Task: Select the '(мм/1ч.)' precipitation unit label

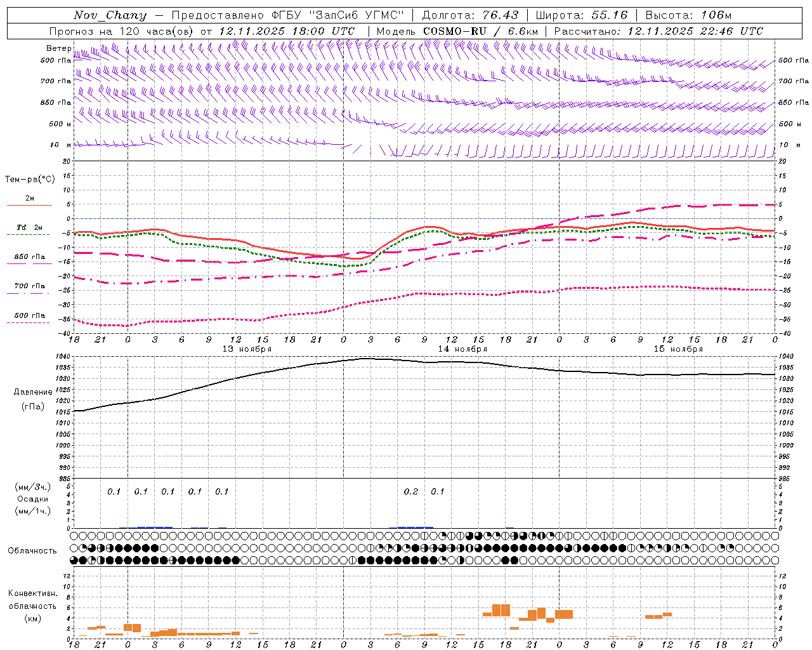Action: coord(33,511)
